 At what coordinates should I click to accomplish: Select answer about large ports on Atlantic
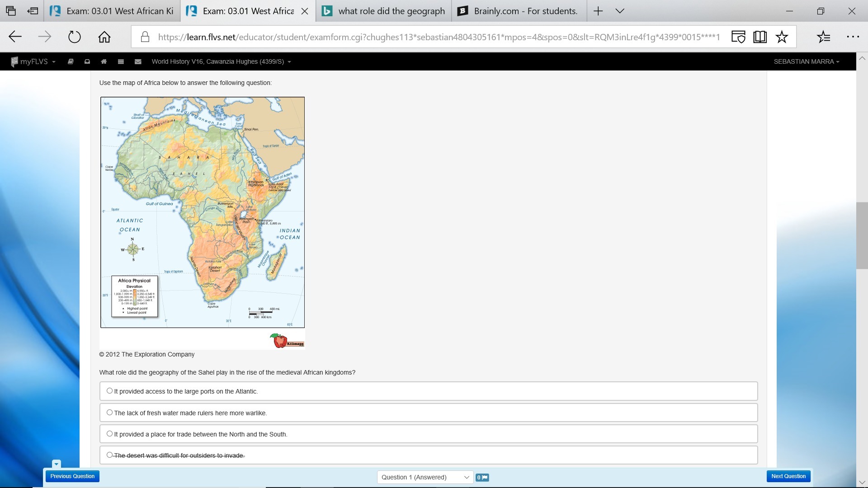point(109,391)
